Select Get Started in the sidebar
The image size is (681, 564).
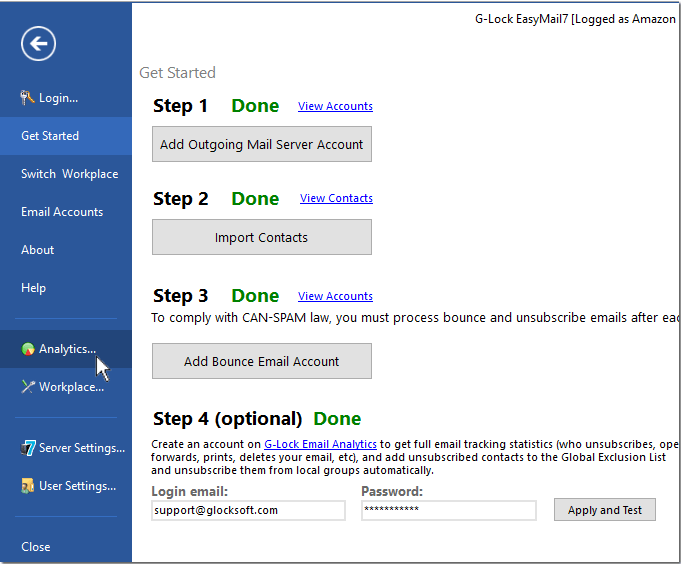click(66, 136)
